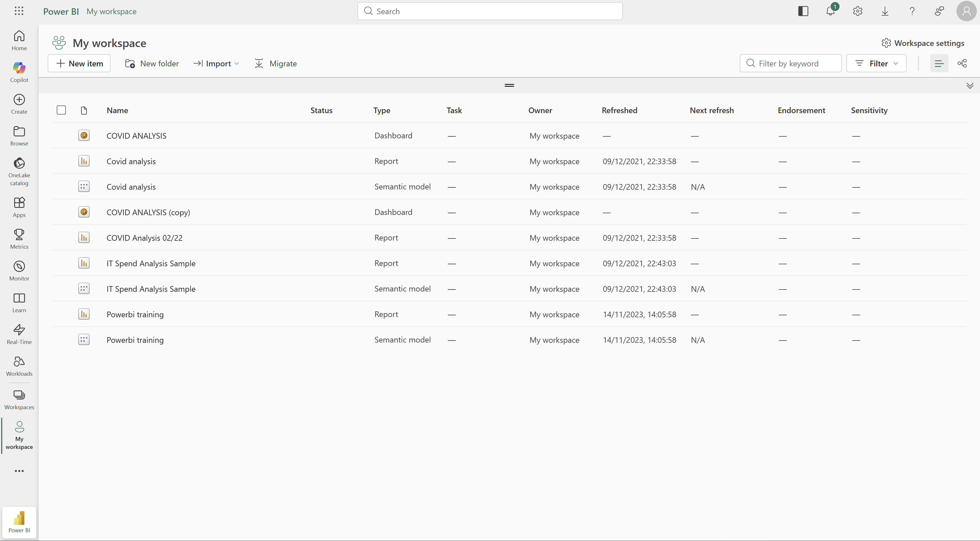980x541 pixels.
Task: Navigate to My workspace in the breadcrumb
Action: [111, 11]
